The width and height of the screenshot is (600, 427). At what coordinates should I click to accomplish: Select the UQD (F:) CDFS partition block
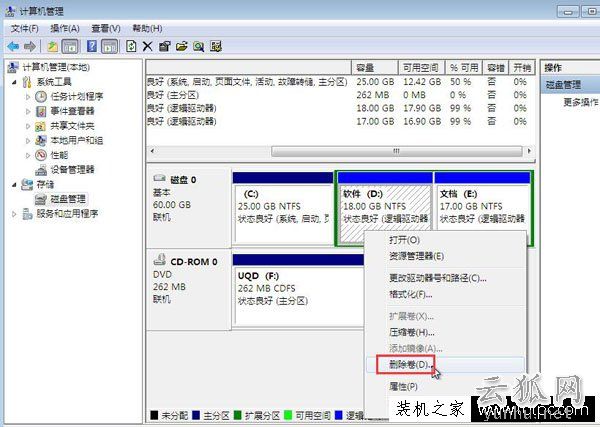[x=298, y=290]
